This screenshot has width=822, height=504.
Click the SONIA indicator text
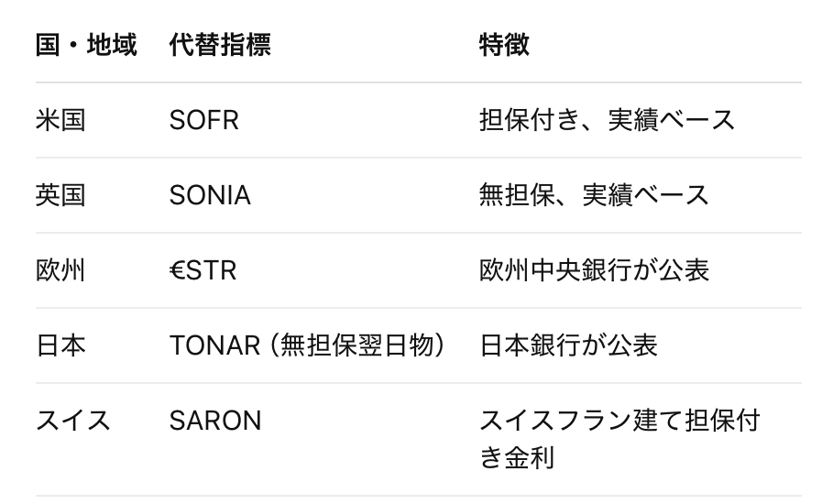click(210, 195)
